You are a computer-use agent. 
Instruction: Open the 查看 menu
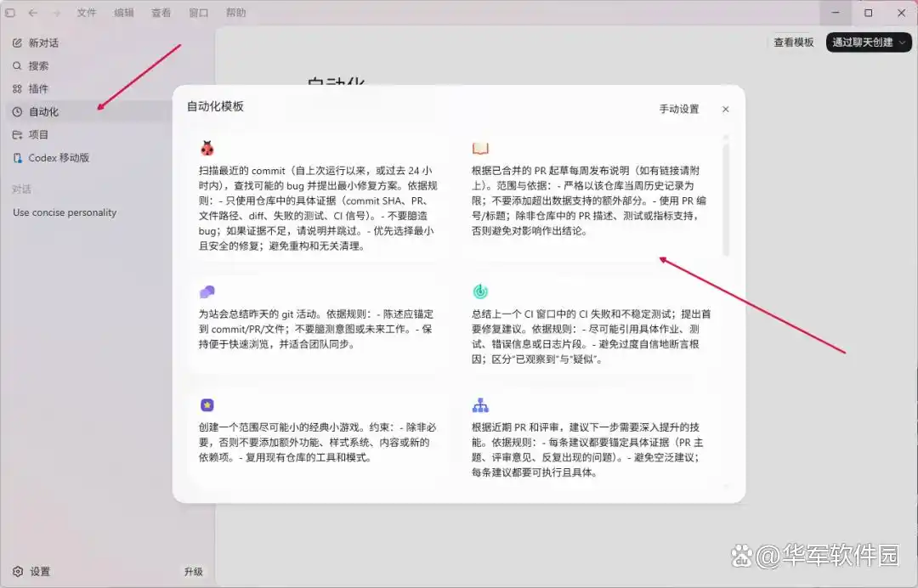161,12
